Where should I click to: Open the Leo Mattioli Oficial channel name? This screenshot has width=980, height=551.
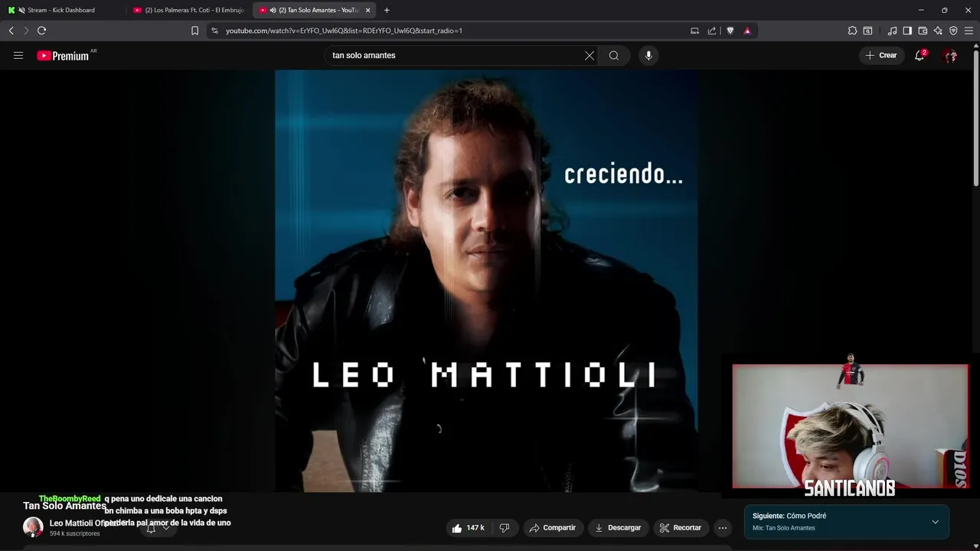tap(83, 523)
